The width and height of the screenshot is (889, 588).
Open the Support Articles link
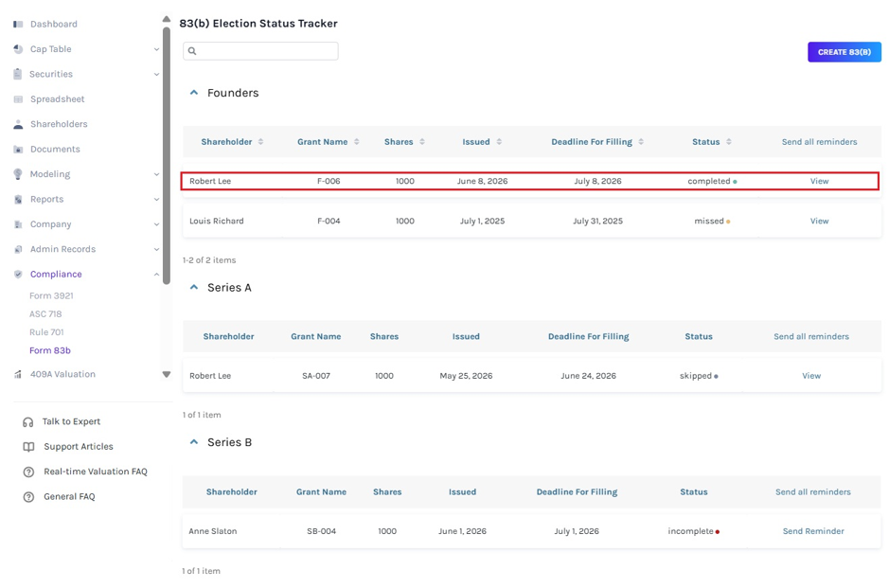[x=79, y=447]
